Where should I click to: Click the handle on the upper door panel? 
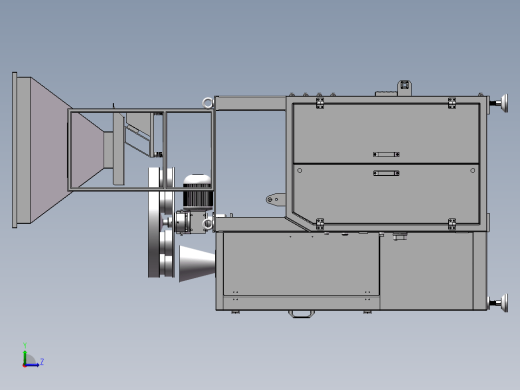[386, 154]
